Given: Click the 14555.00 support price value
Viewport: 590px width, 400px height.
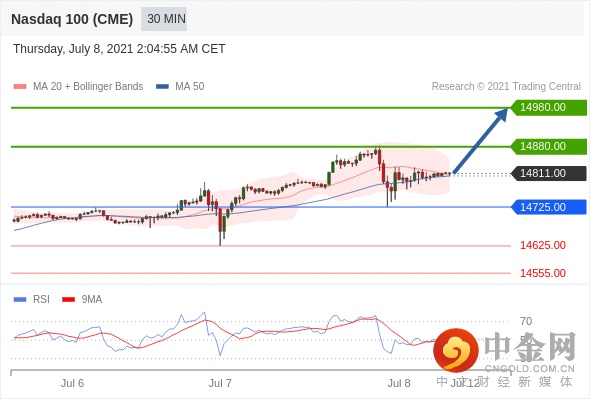Looking at the screenshot, I should coord(543,273).
